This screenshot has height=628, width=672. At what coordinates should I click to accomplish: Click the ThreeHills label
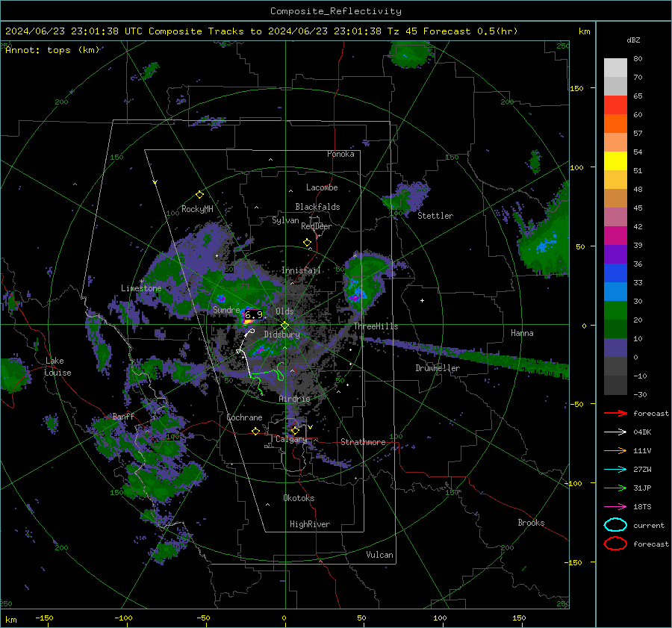pyautogui.click(x=376, y=326)
